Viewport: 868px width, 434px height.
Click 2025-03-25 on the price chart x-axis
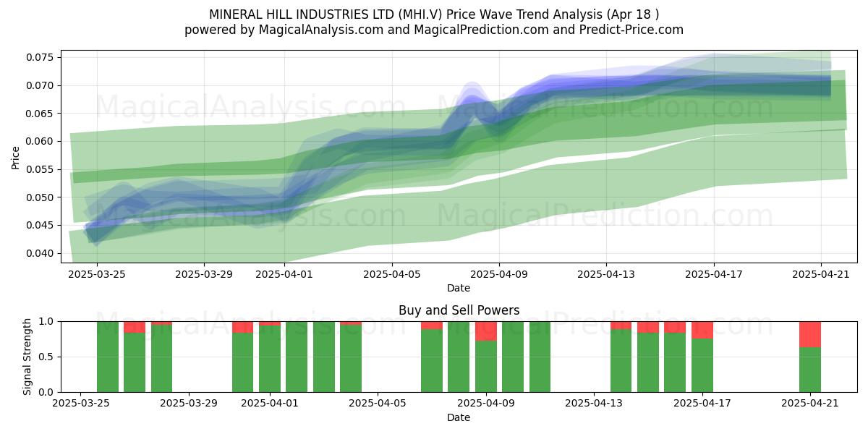click(x=96, y=274)
